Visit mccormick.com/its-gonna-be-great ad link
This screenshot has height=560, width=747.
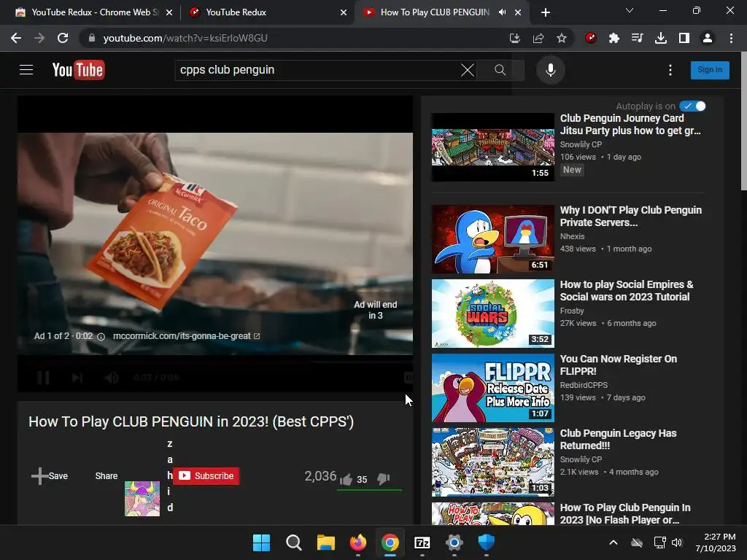pos(186,336)
